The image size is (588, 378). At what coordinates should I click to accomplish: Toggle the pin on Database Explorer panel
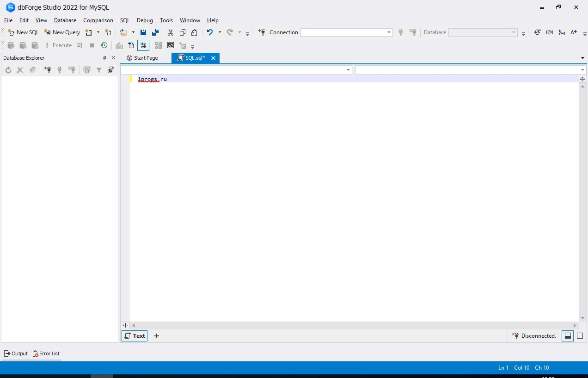104,58
